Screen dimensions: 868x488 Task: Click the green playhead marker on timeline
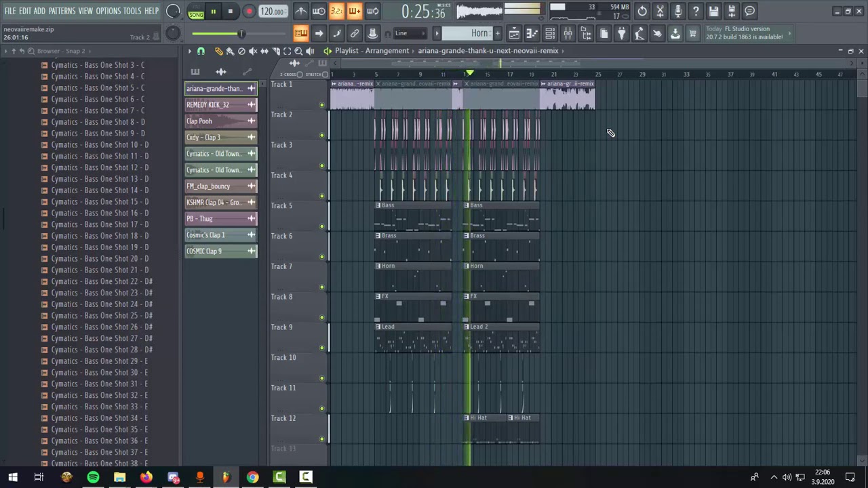(469, 73)
